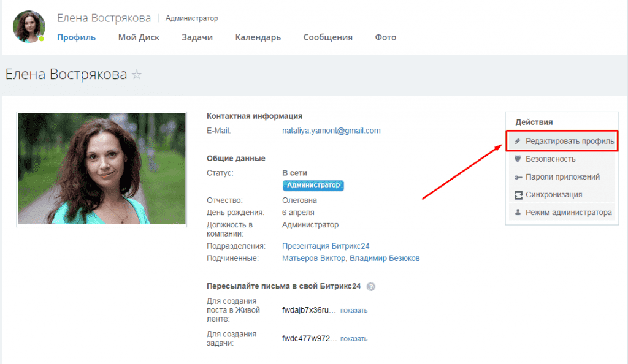The height and width of the screenshot is (364, 628).
Task: Open the Фото tab
Action: (x=385, y=37)
